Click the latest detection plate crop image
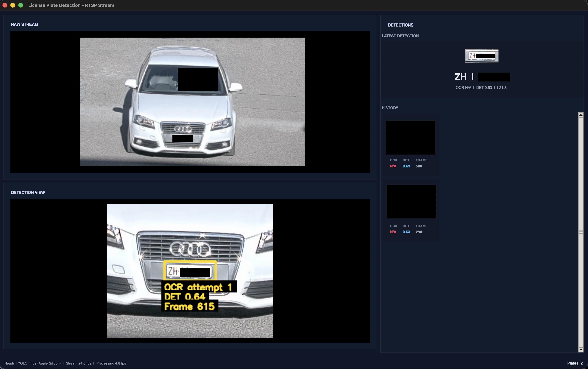Viewport: 588px width, 369px height. pos(482,56)
